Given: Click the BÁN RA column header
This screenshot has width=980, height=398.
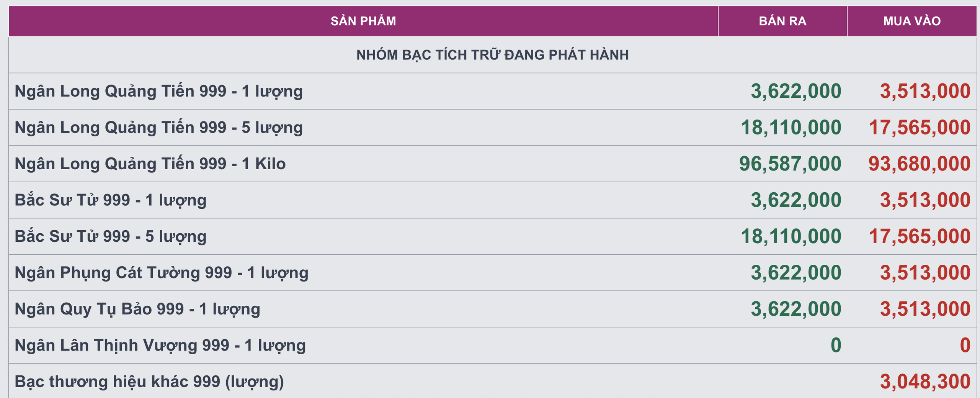Looking at the screenshot, I should [782, 21].
